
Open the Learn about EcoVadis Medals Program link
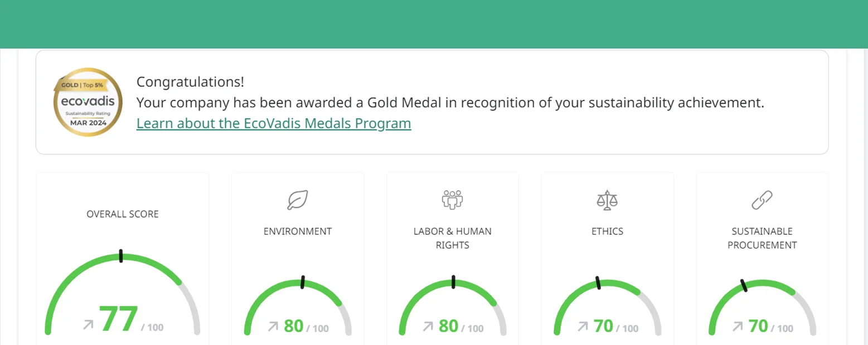pos(274,123)
